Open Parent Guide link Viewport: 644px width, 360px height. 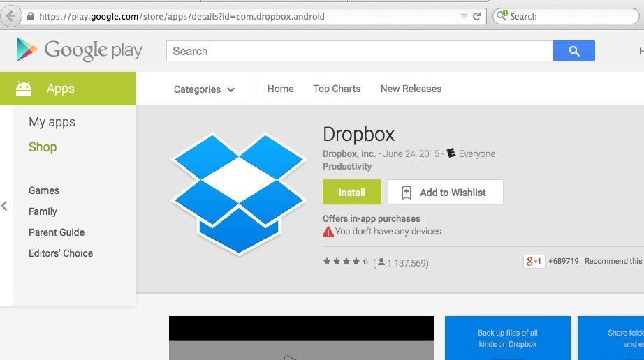(57, 232)
